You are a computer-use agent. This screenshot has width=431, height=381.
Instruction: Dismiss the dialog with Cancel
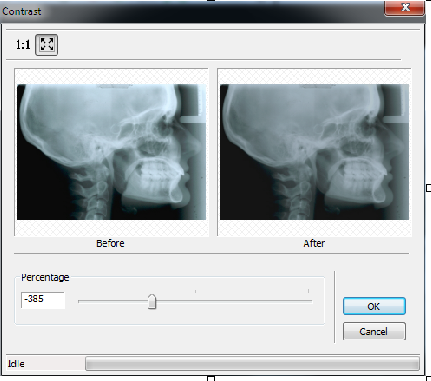[374, 331]
